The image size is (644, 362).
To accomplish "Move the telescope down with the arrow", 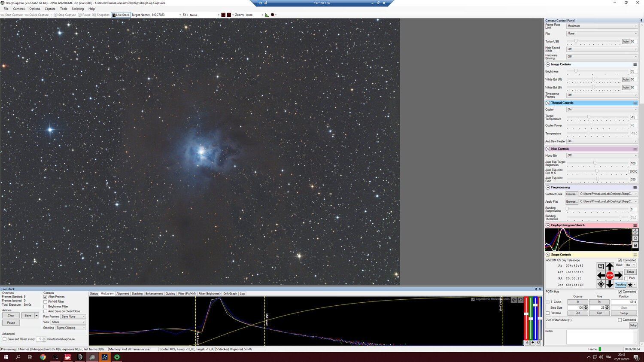I will tap(610, 284).
